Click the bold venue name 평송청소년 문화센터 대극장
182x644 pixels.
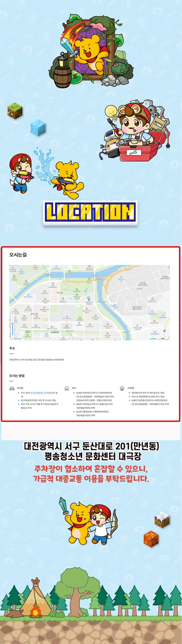tap(93, 457)
